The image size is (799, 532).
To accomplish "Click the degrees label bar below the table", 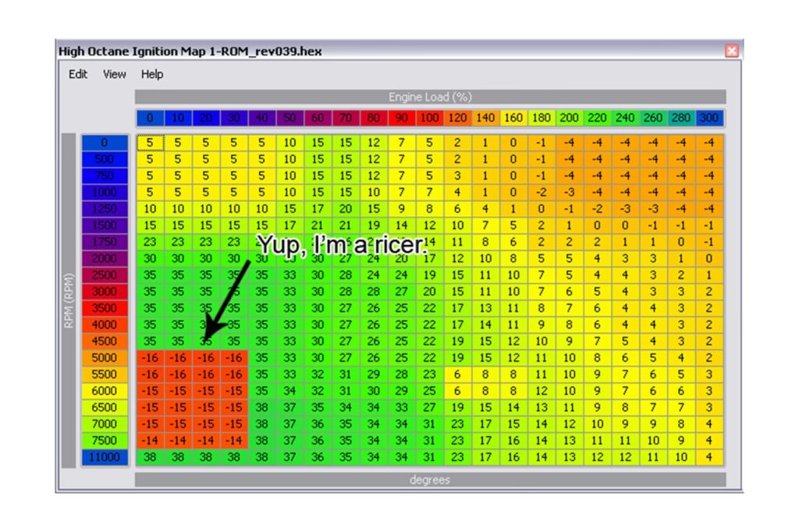I will pos(430,480).
